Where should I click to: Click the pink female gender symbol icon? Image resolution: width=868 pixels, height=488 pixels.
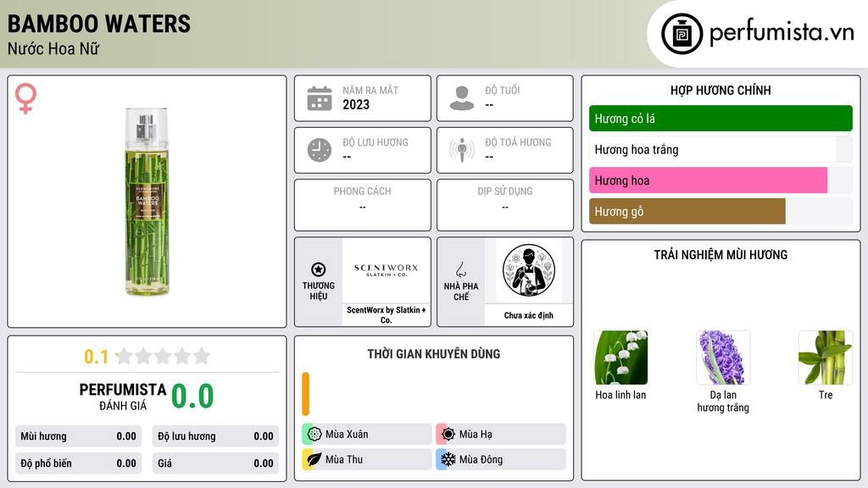[x=25, y=98]
